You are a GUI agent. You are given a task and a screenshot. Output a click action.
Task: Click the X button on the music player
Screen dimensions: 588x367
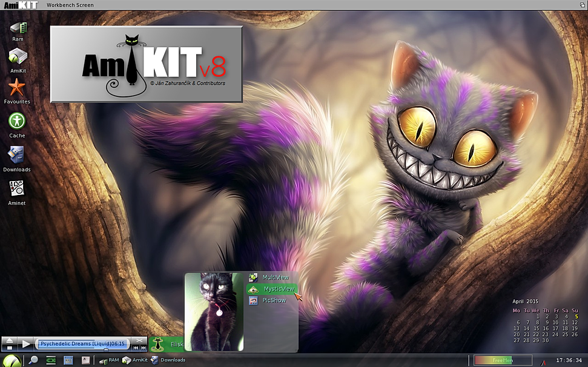pyautogui.click(x=139, y=340)
